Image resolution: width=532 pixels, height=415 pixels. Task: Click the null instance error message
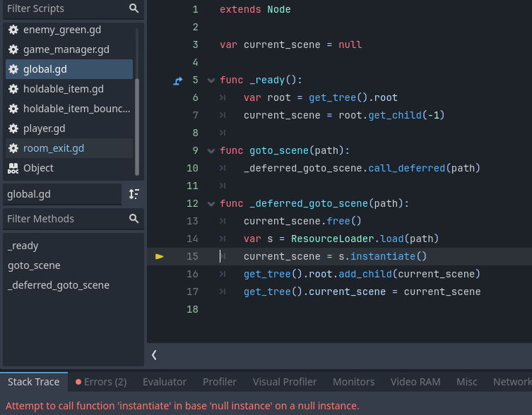tap(182, 406)
